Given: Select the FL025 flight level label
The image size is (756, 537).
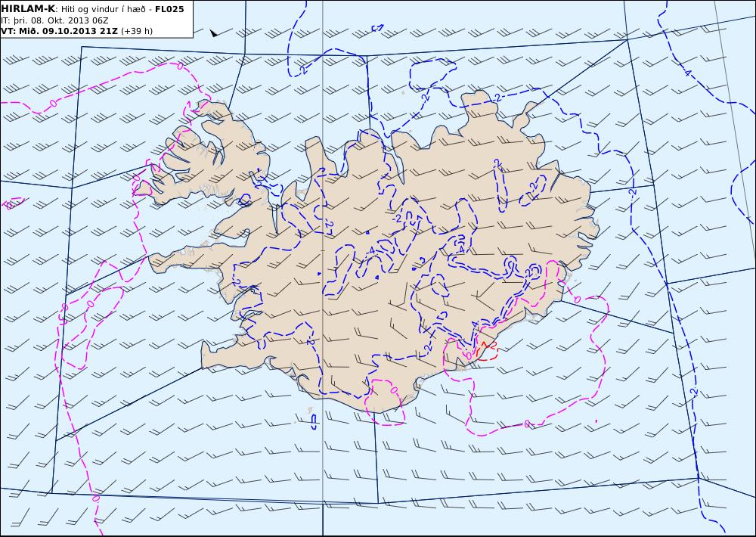Looking at the screenshot, I should (169, 9).
